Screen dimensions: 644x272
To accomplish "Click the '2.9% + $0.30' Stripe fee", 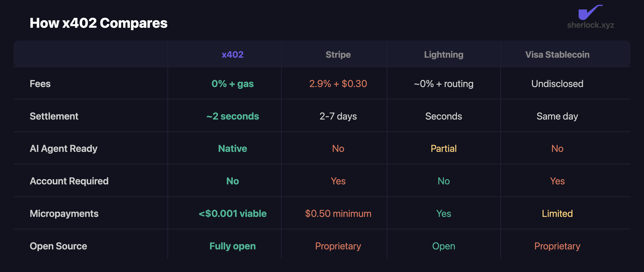I will [338, 84].
